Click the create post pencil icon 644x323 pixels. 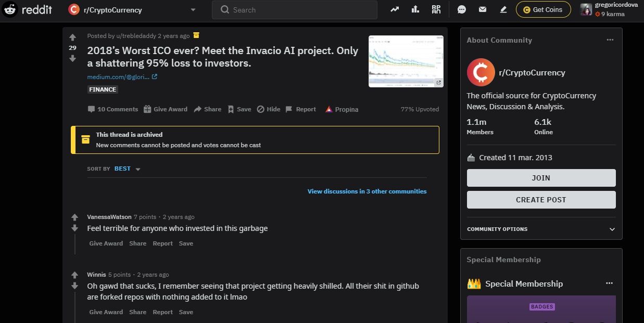click(503, 9)
